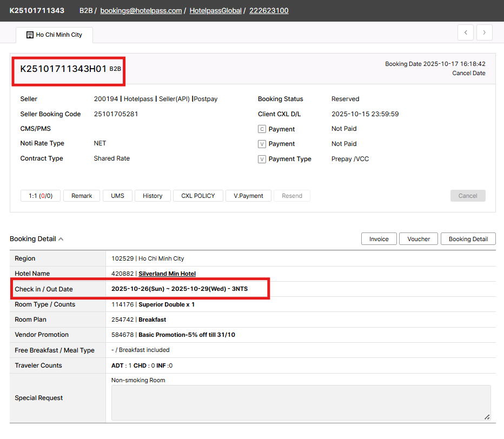Click the Voucher button
The image size is (504, 439).
tap(419, 239)
